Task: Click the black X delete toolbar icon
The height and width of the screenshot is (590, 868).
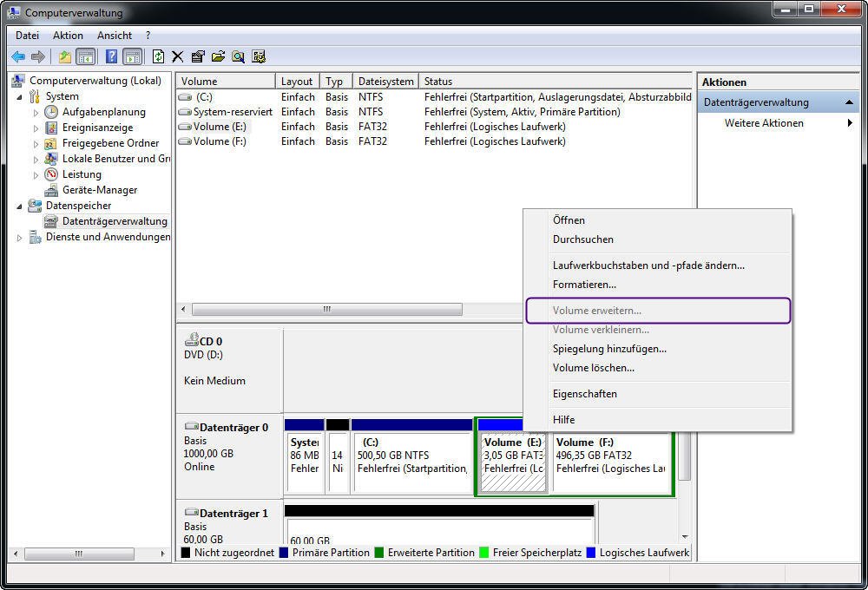Action: coord(178,56)
